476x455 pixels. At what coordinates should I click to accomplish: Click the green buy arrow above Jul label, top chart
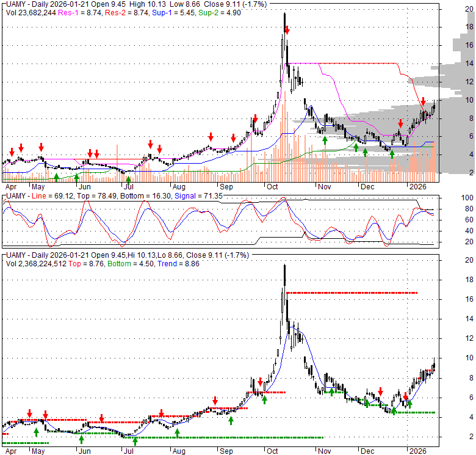click(128, 180)
